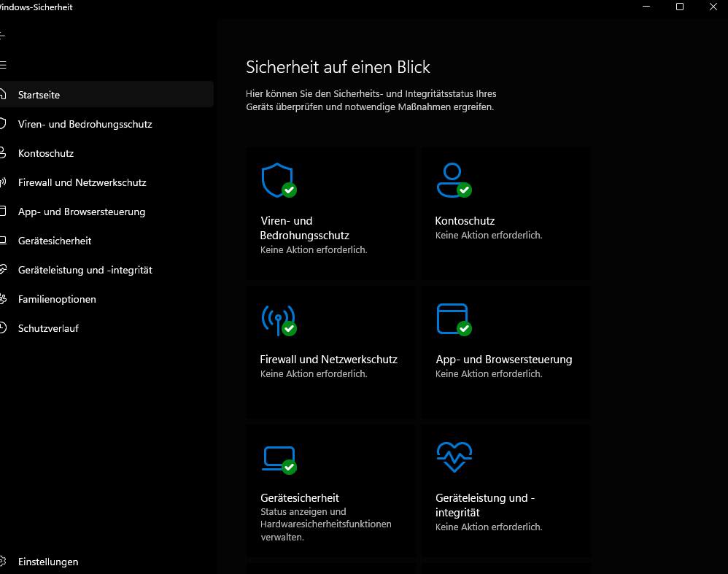
Task: Open the App- und Browsersteuerung card title
Action: [x=504, y=360]
